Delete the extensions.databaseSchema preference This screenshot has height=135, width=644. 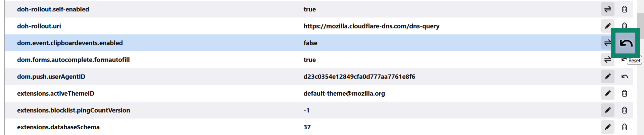click(x=624, y=127)
